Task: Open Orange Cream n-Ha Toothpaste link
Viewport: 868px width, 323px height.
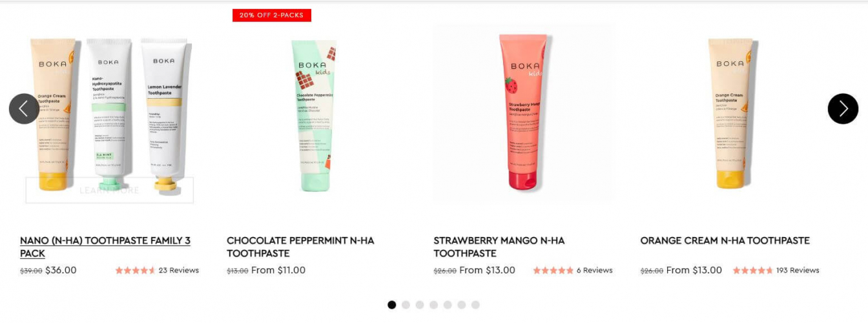Action: pyautogui.click(x=725, y=240)
